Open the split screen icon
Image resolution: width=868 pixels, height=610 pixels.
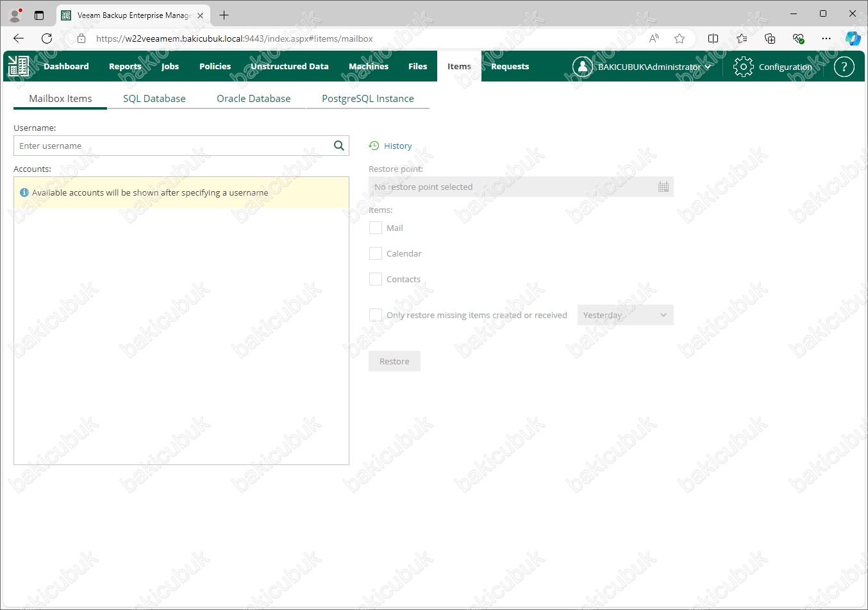point(713,38)
